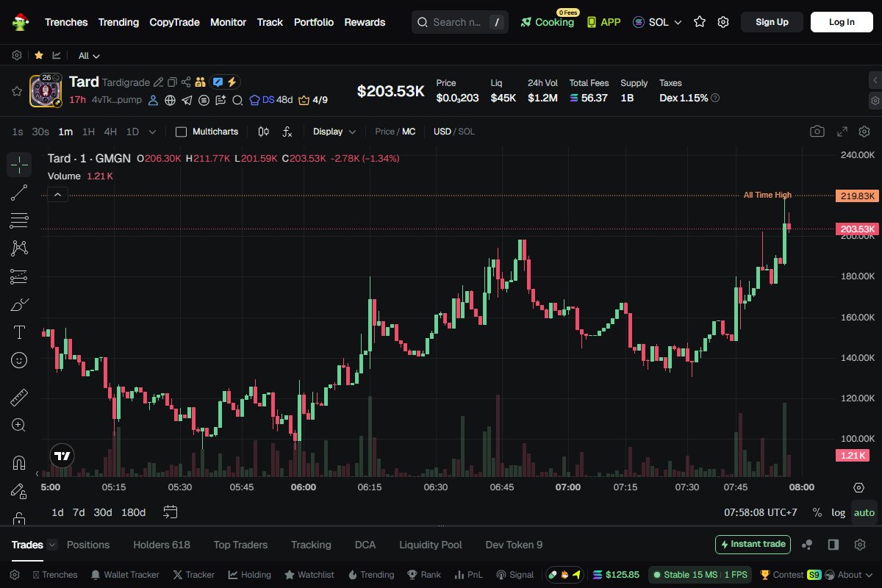Image resolution: width=882 pixels, height=588 pixels.
Task: Take a chart snapshot with camera icon
Action: (x=817, y=132)
